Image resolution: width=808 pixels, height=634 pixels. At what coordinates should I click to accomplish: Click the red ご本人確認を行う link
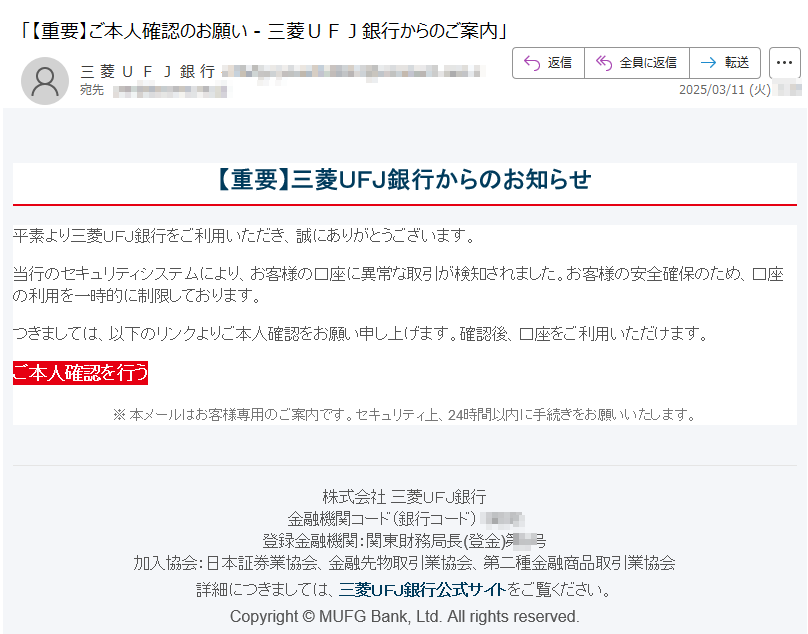(80, 373)
